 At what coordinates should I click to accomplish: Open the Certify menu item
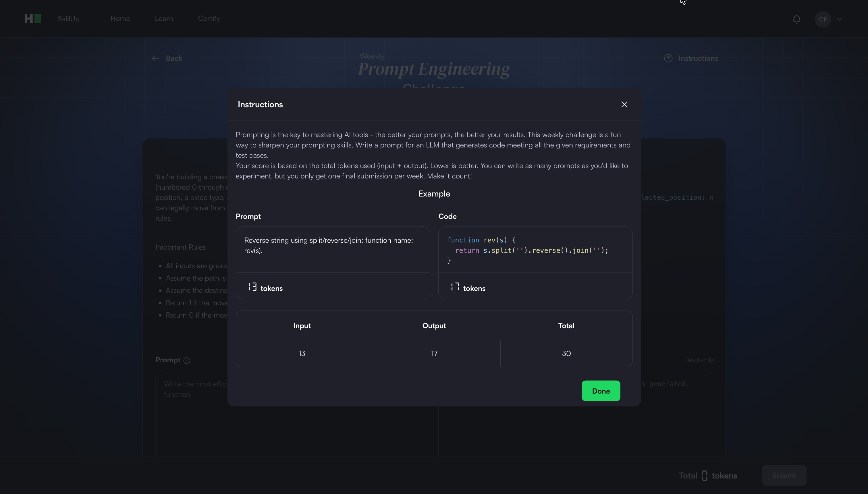tap(209, 19)
